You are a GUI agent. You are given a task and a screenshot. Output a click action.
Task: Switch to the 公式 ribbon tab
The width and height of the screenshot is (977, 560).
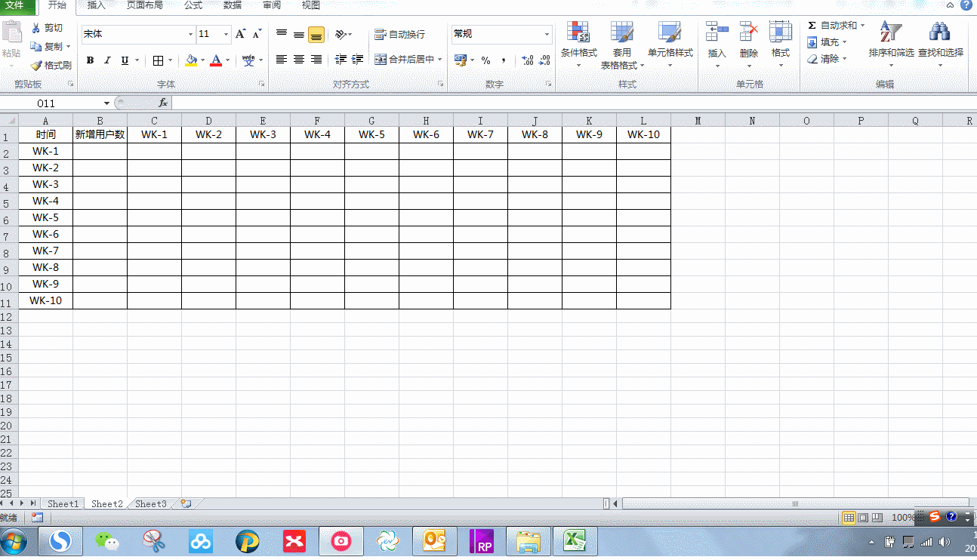(x=193, y=5)
